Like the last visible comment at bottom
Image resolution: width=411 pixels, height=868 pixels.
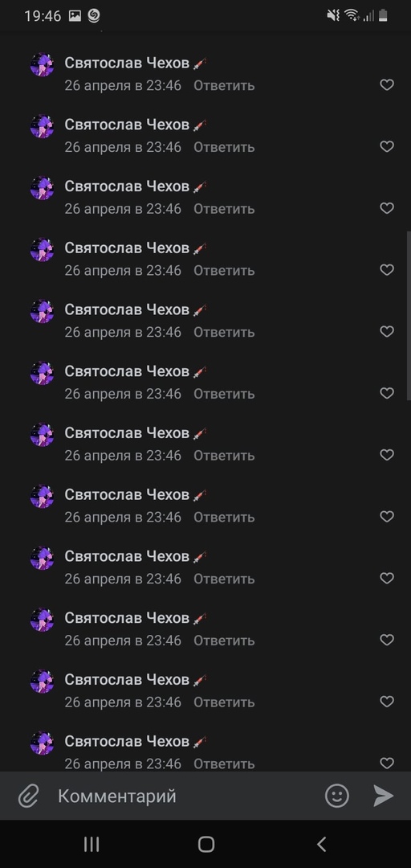pyautogui.click(x=387, y=763)
